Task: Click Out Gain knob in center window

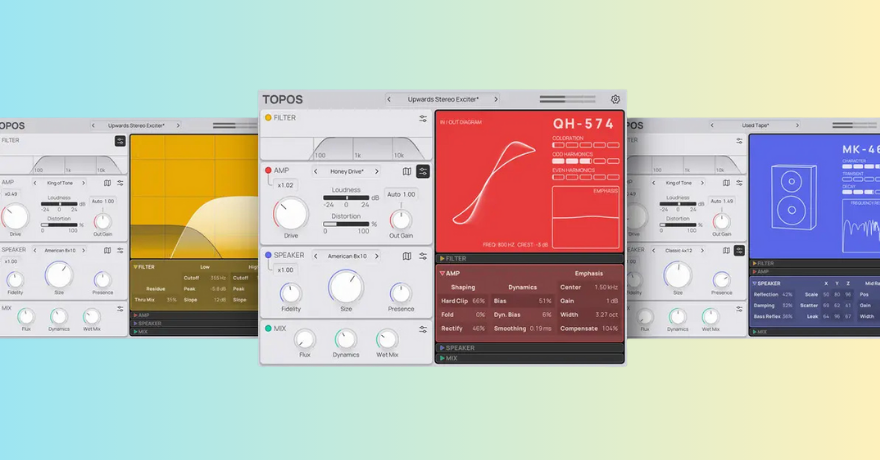Action: click(x=400, y=220)
